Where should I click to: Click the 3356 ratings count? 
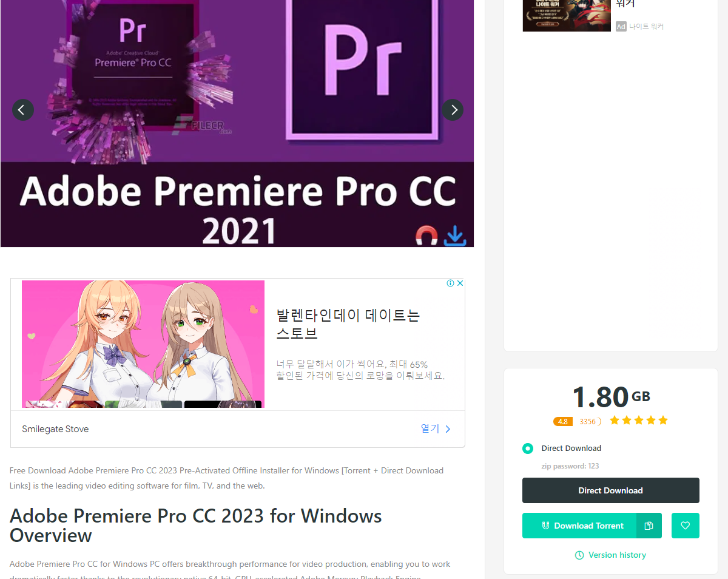click(587, 421)
